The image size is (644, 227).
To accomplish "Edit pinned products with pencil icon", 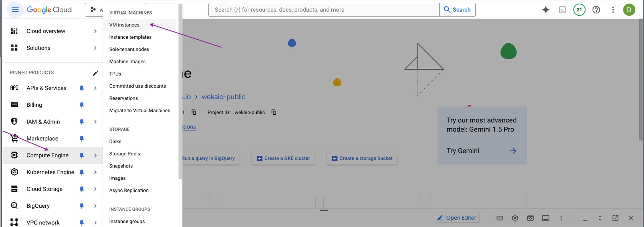I will pos(95,73).
